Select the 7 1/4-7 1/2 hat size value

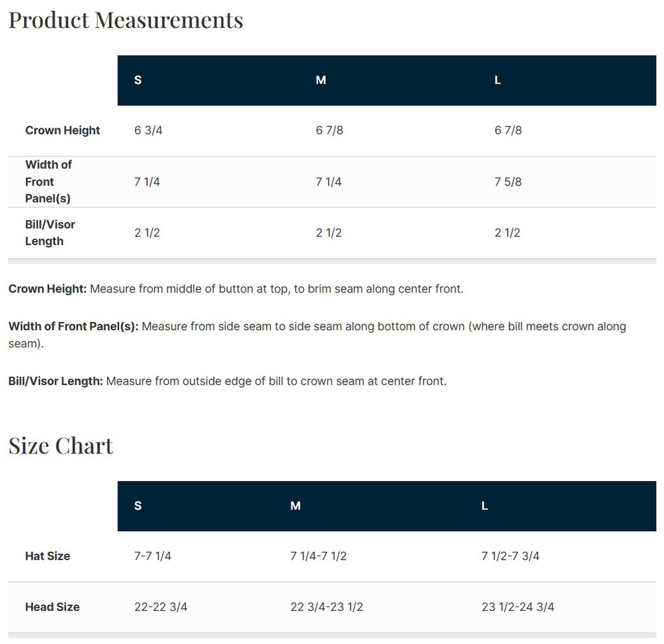pyautogui.click(x=318, y=556)
